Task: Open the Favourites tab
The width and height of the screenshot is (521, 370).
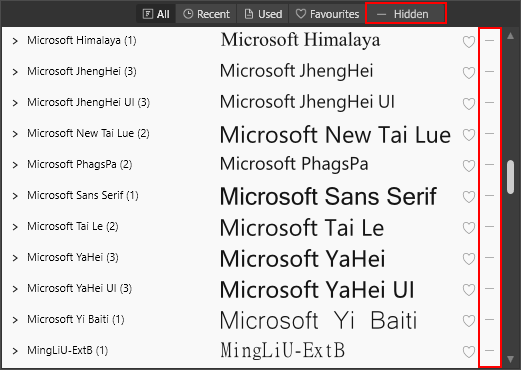Action: [327, 14]
